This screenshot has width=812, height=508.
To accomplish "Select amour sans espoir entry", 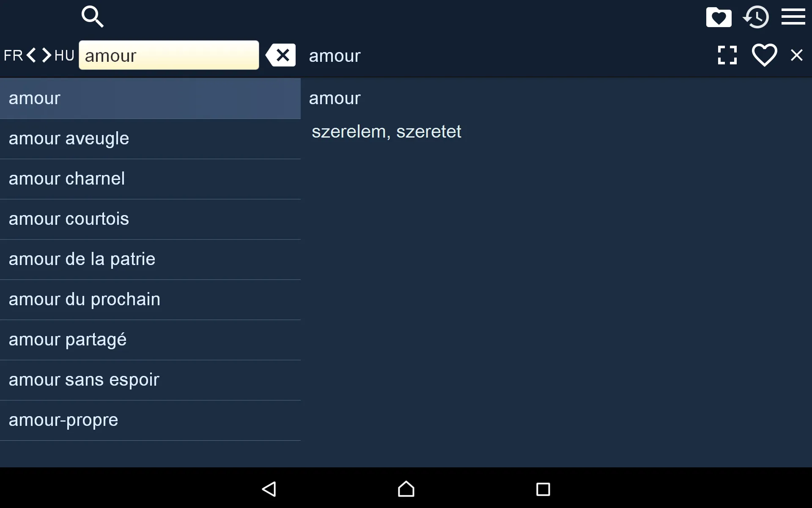I will 84,379.
